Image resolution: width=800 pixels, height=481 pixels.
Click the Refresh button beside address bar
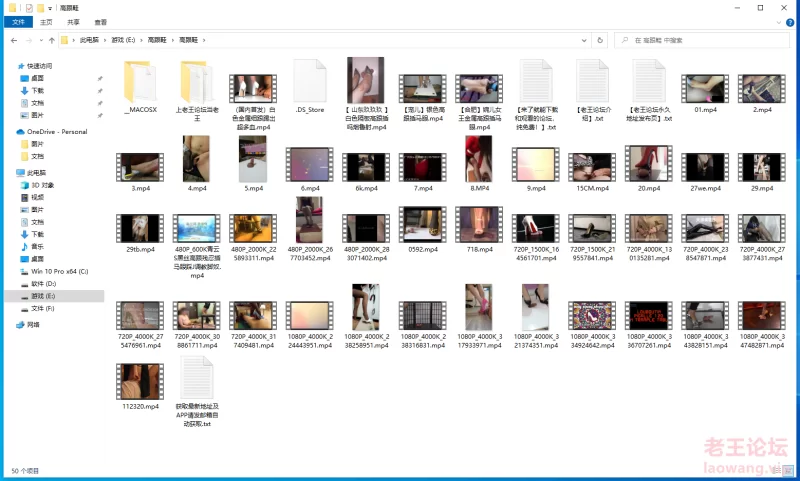[x=600, y=40]
